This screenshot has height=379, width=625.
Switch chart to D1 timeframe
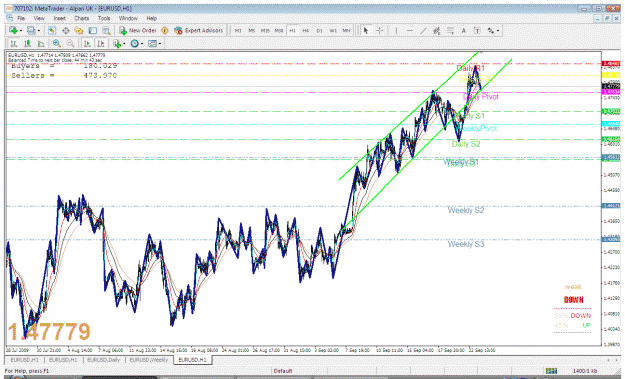(x=319, y=30)
